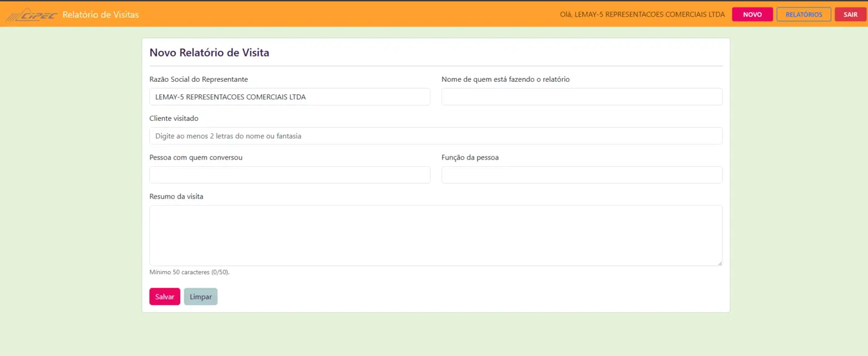The height and width of the screenshot is (356, 868).
Task: Log out with the SAIR button
Action: click(850, 15)
